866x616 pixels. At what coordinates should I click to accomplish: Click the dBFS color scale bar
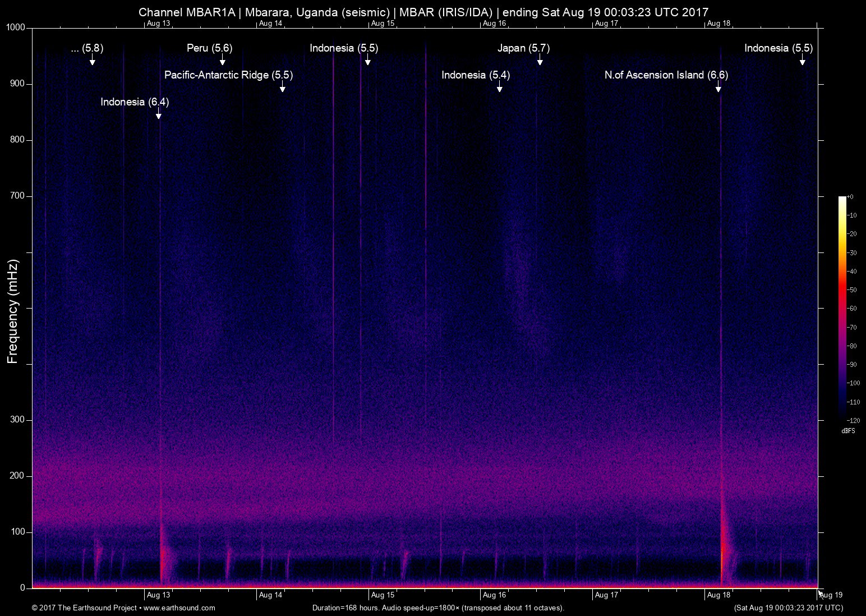(842, 308)
